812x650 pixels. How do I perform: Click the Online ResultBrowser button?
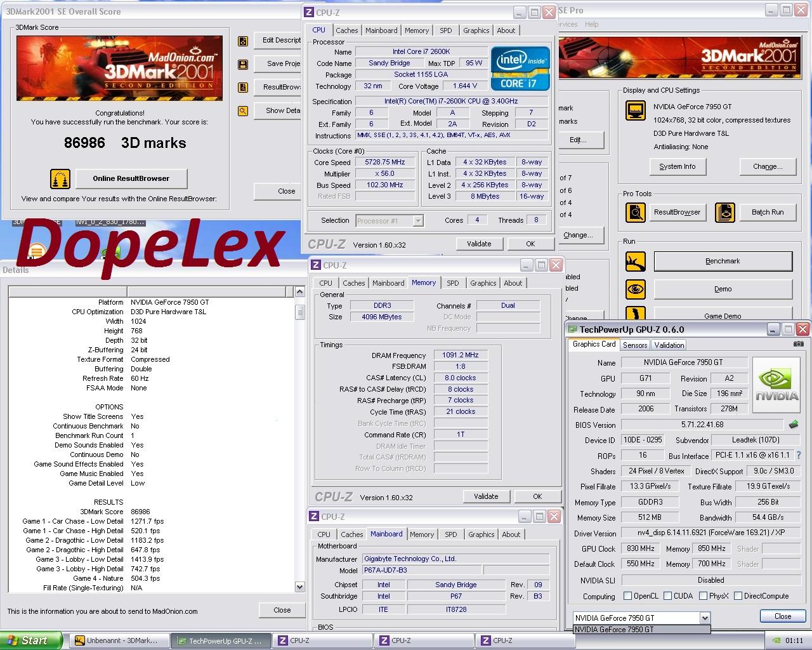131,178
